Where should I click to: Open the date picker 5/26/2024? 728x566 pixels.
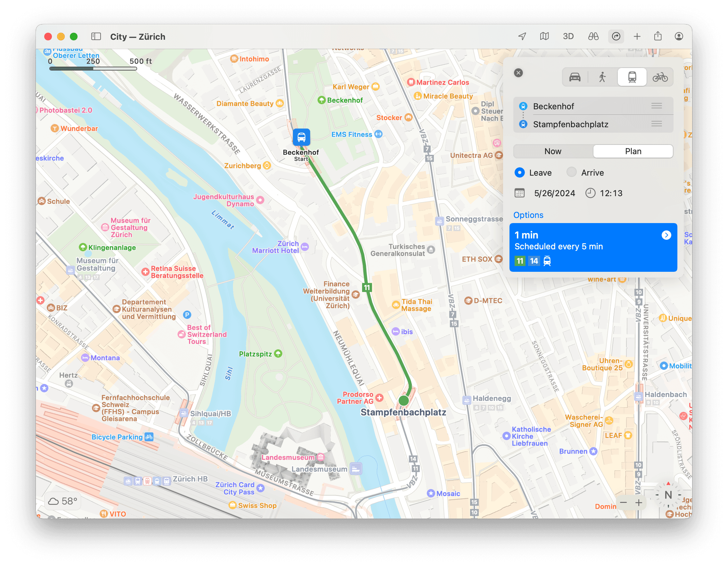coord(555,193)
